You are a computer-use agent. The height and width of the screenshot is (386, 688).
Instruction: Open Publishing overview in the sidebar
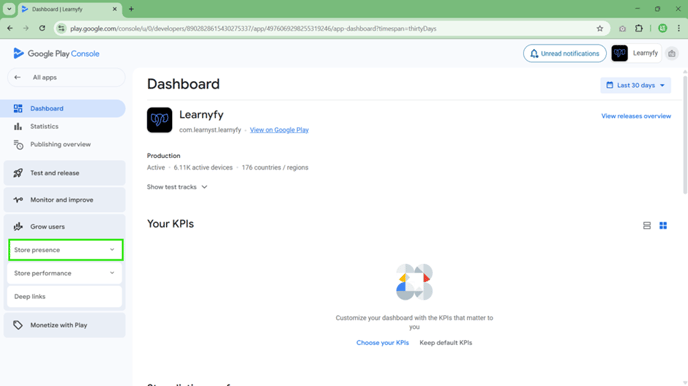61,144
